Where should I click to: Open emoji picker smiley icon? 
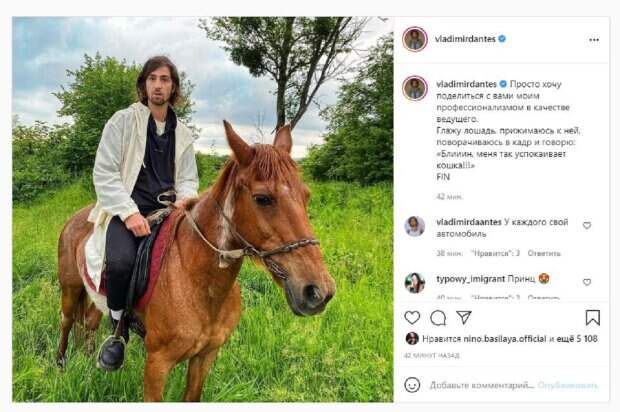pos(412,385)
